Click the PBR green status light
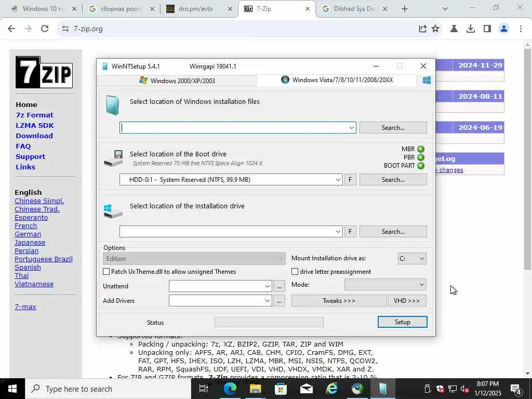Screen dimensions: 532x399 (x=421, y=157)
